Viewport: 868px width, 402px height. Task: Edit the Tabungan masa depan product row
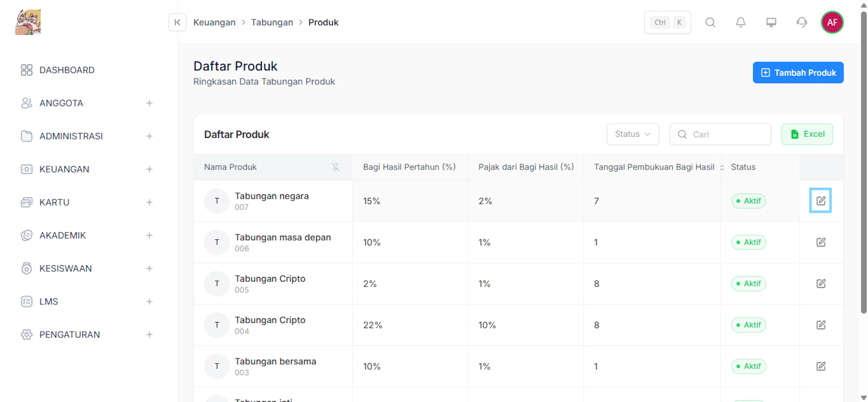pos(821,242)
